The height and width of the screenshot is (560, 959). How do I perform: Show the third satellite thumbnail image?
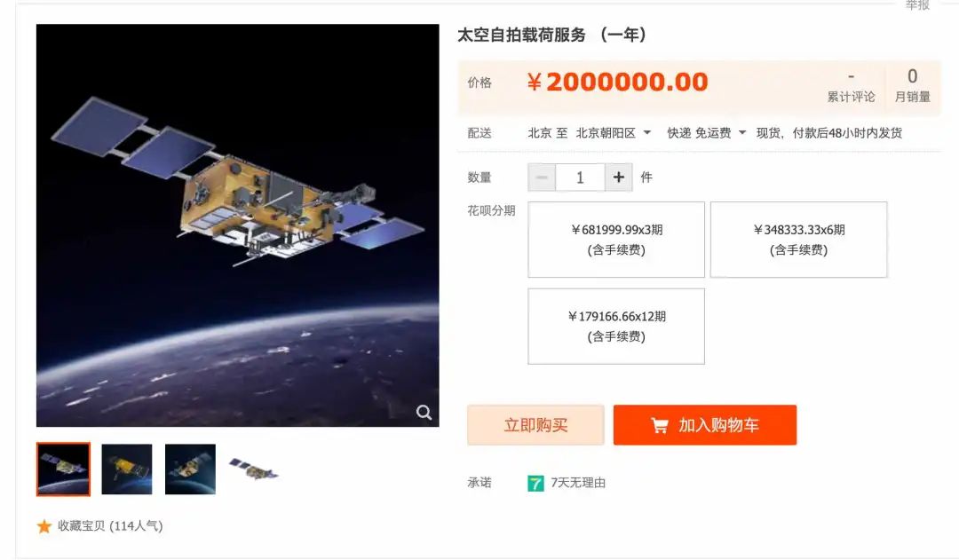190,469
